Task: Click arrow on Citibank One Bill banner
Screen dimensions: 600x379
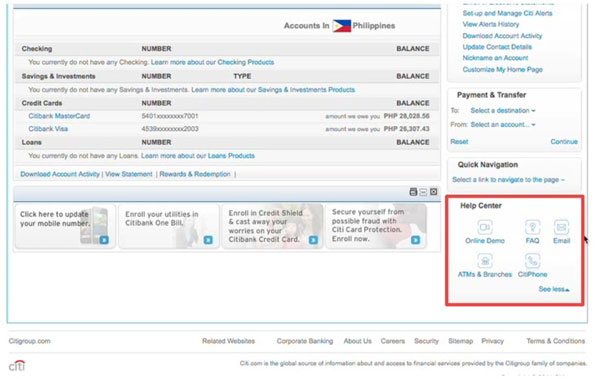Action: (x=208, y=240)
